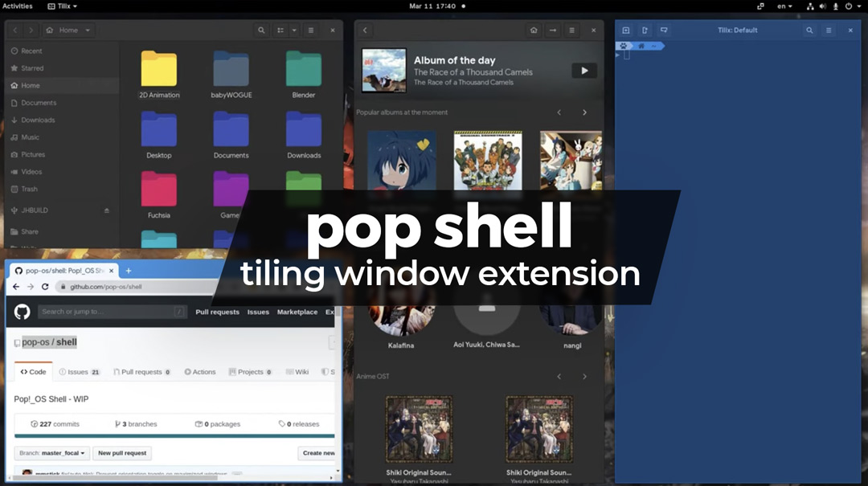Toggle the list view icon in Files
Image resolution: width=868 pixels, height=486 pixels.
280,30
